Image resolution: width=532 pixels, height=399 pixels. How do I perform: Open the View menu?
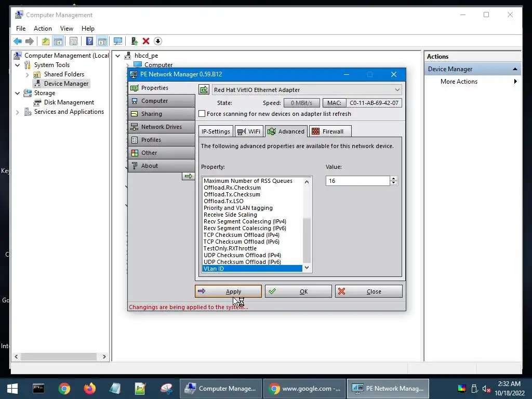tap(66, 29)
